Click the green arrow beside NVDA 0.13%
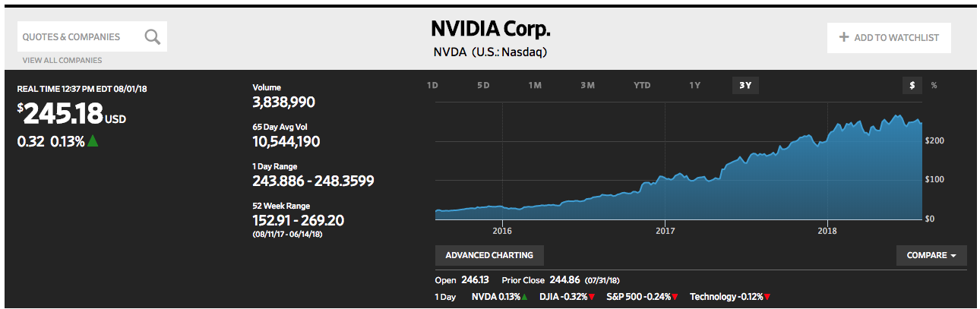This screenshot has height=309, width=980. pos(524,298)
